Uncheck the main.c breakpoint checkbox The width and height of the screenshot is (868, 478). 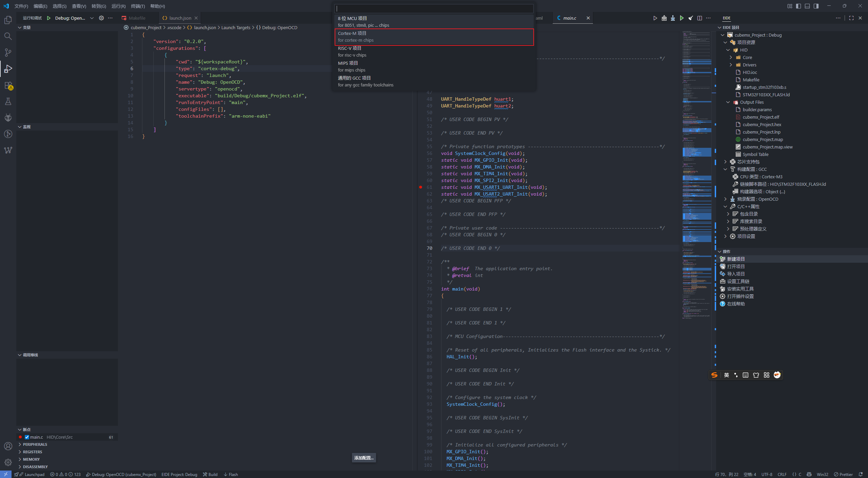click(27, 437)
